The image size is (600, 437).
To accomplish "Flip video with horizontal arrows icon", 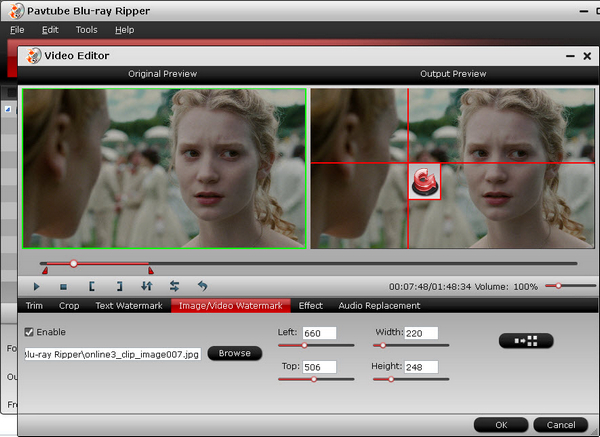I will [174, 286].
